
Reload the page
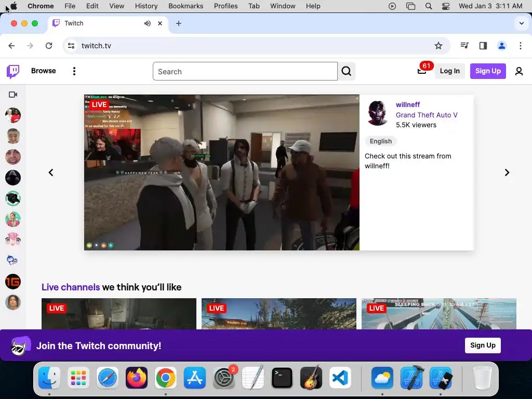49,46
